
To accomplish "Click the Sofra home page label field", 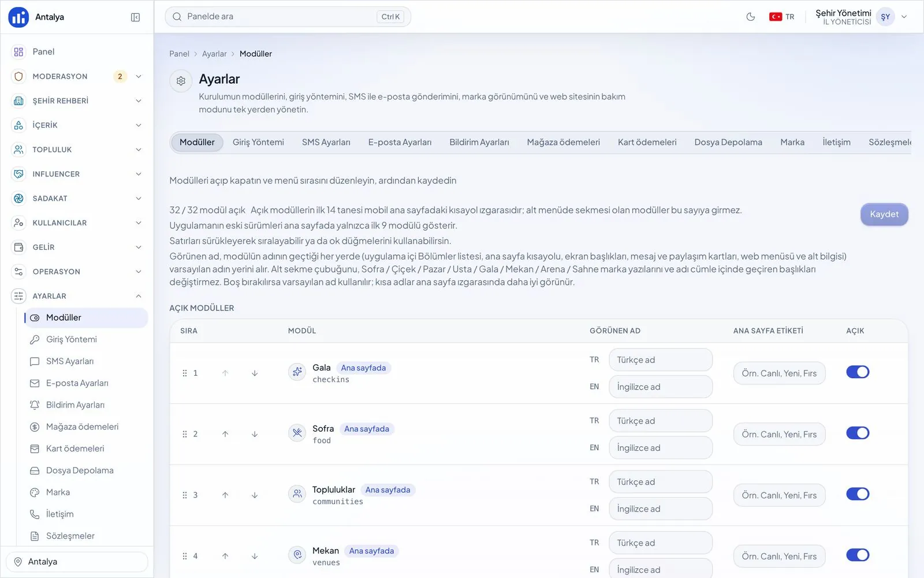I will point(779,434).
